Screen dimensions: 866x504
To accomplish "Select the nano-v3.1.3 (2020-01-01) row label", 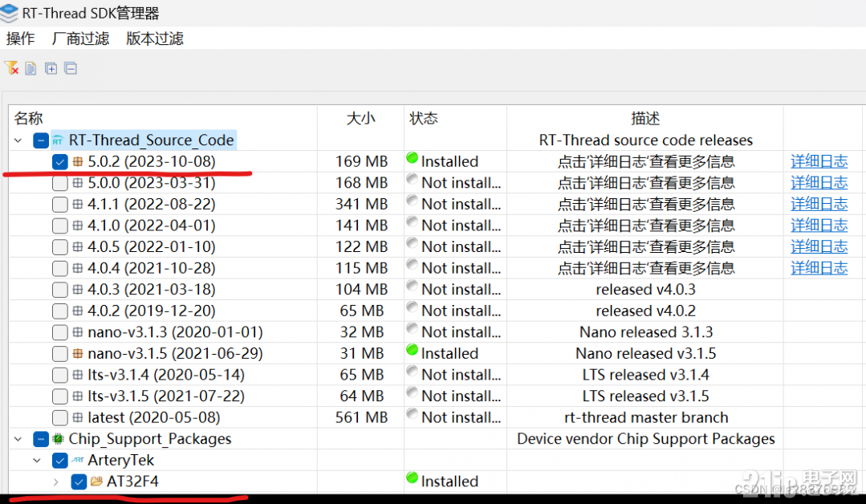I will click(175, 332).
